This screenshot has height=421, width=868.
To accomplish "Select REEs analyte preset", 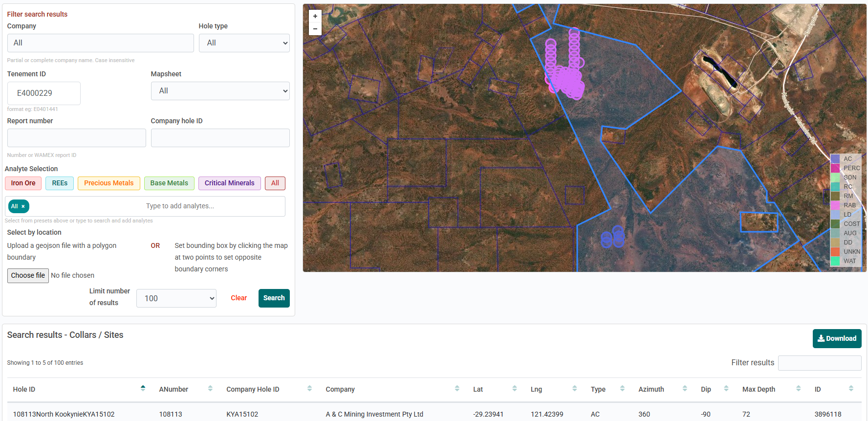I will pyautogui.click(x=60, y=183).
